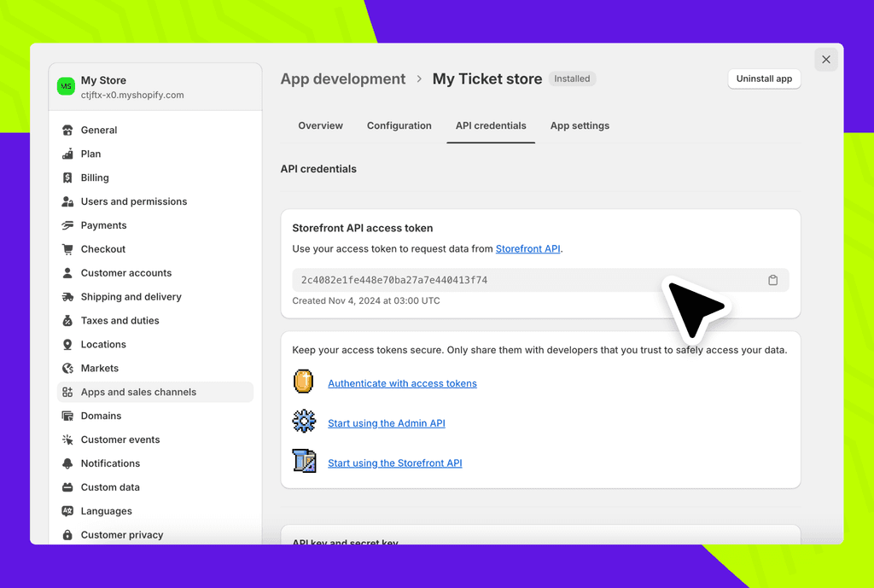
Task: Click the Payments icon in the sidebar
Action: point(67,224)
